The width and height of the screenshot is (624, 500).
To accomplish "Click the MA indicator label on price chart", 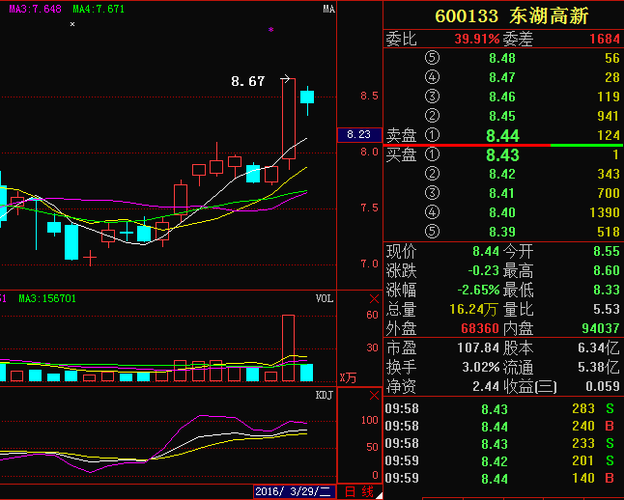I will (329, 10).
